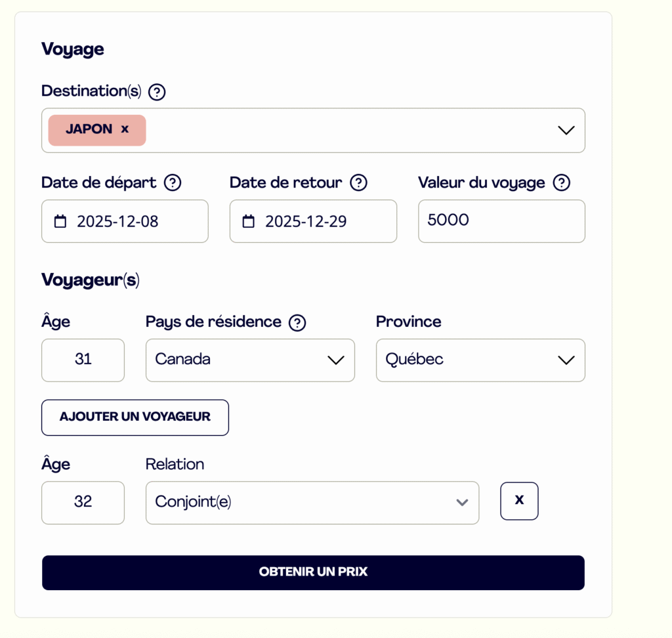Click the second traveler's age field
Screen dimensions: 672x638
click(x=83, y=502)
